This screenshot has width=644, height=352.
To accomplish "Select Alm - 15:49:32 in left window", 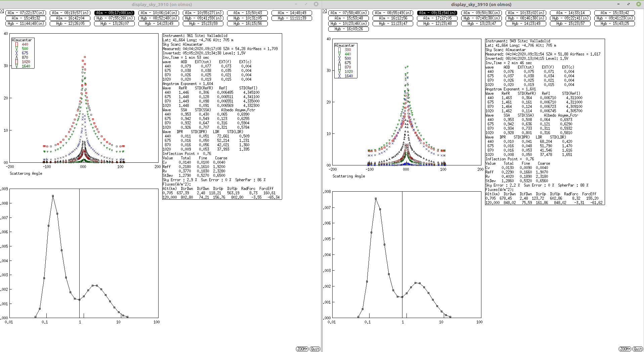I will [x=26, y=18].
